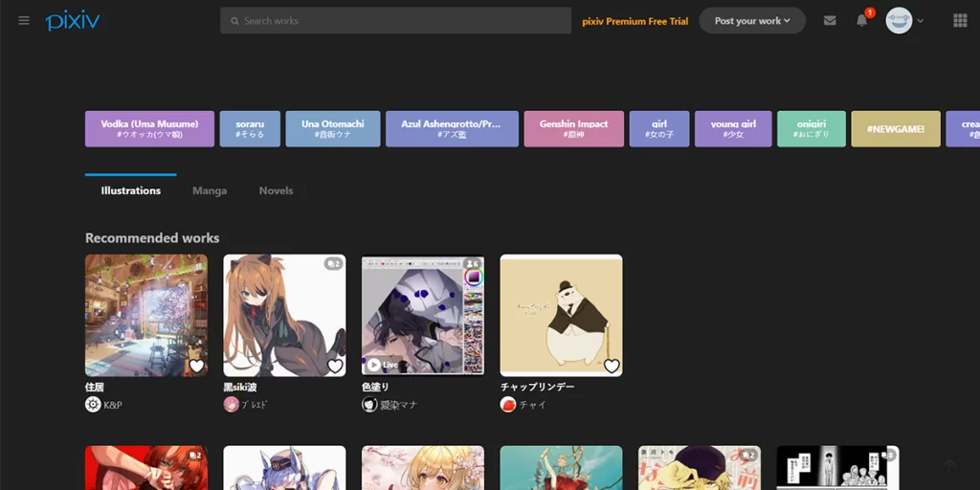Click the user profile avatar

coord(899,21)
